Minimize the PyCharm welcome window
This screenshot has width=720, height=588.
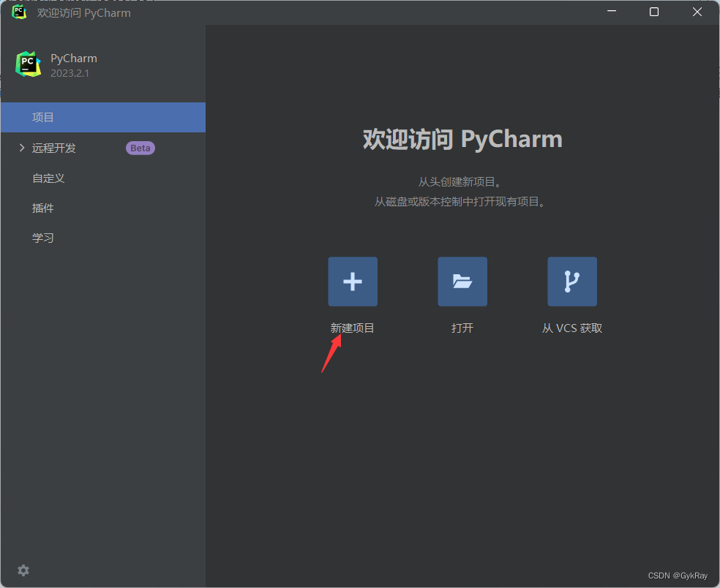point(612,12)
